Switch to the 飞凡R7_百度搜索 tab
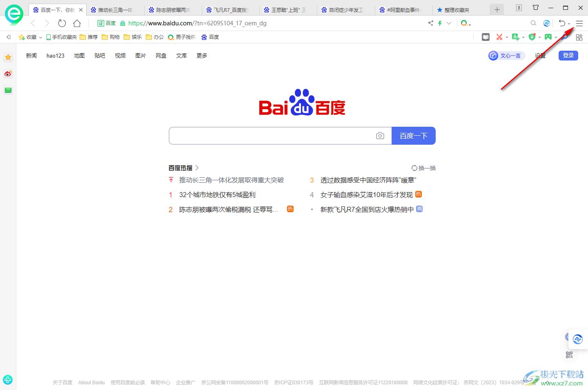 tap(231, 10)
